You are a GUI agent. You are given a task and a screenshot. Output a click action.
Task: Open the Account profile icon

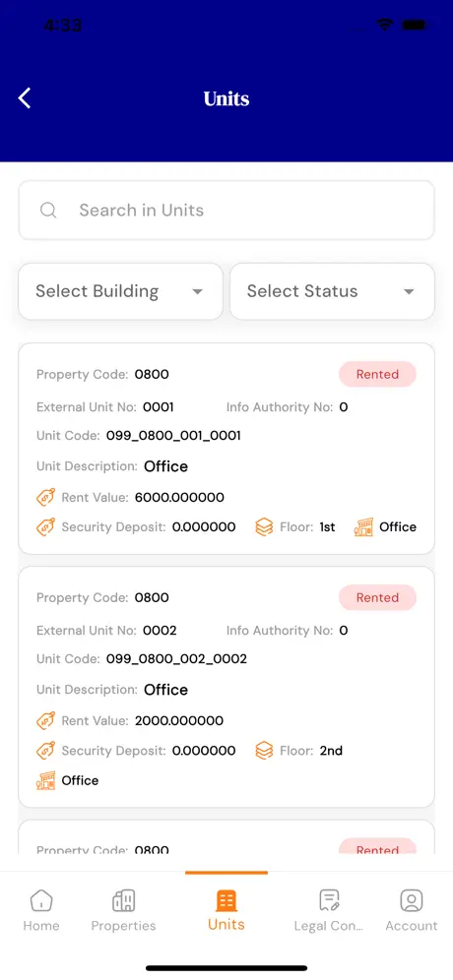412,900
